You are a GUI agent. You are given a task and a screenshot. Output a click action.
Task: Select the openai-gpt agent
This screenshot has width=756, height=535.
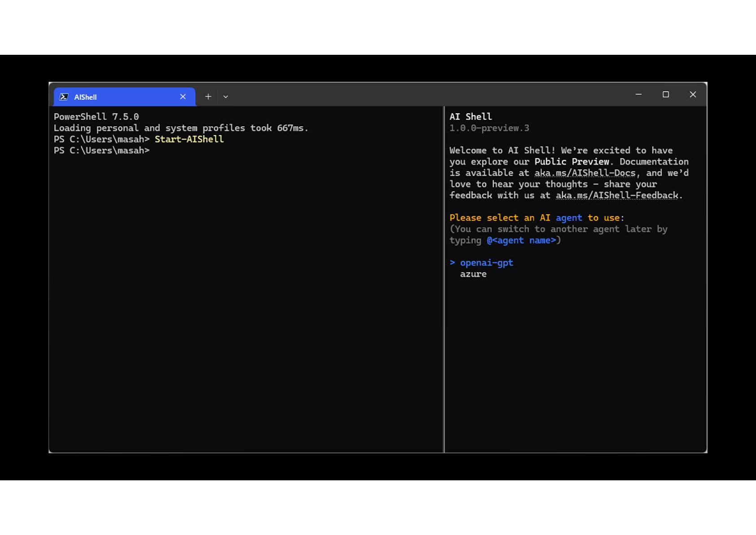[x=486, y=263]
